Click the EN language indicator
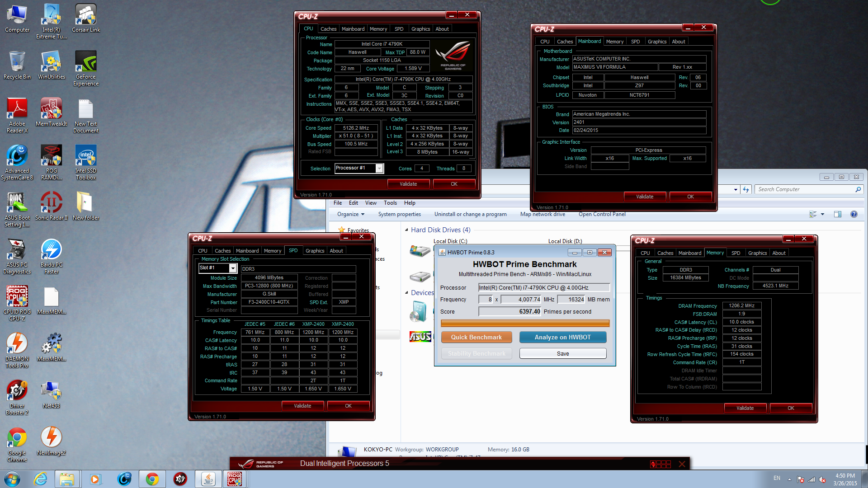The image size is (868, 488). [x=777, y=478]
